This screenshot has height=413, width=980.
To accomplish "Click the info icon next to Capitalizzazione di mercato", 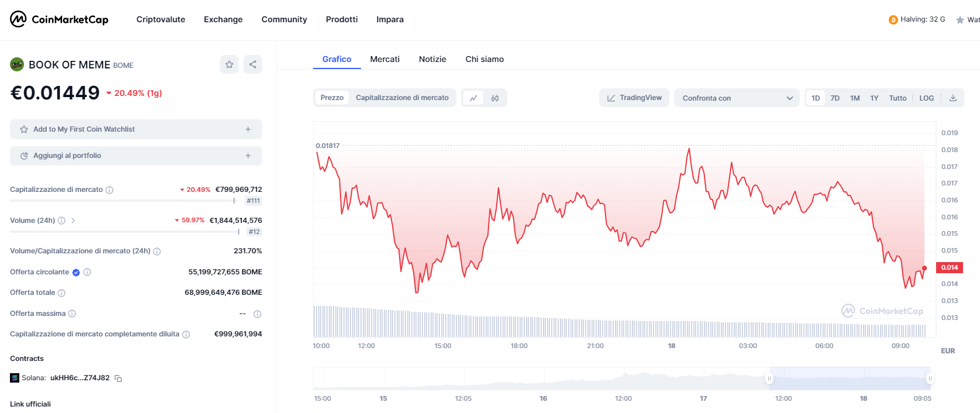I will tap(109, 190).
